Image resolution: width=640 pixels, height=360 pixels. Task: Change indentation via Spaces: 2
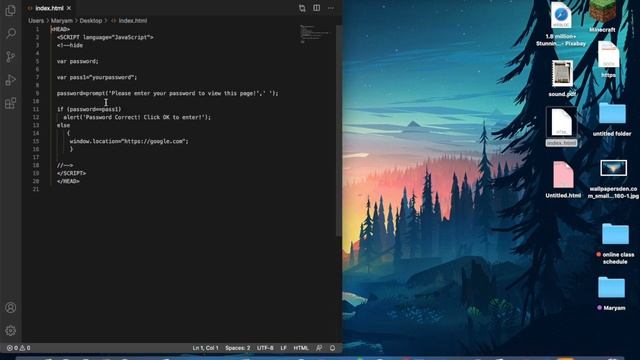tap(238, 348)
